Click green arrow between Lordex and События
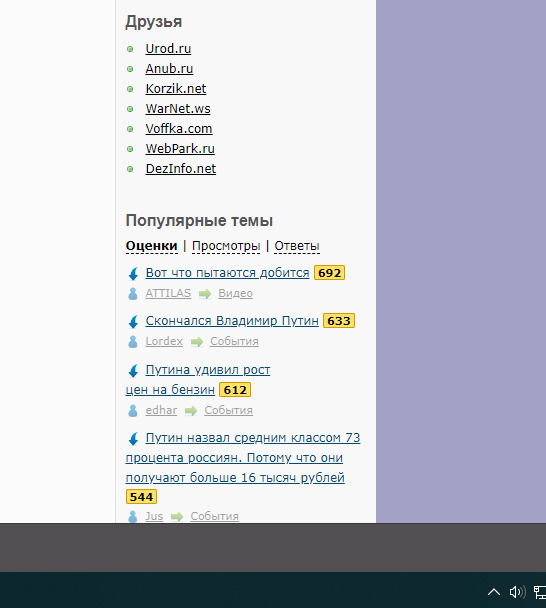This screenshot has height=608, width=546. click(x=197, y=342)
